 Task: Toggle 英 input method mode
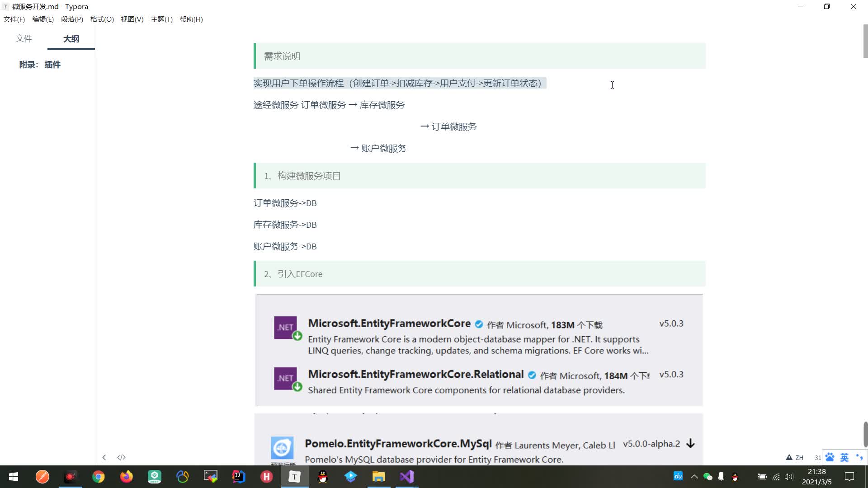coord(844,457)
